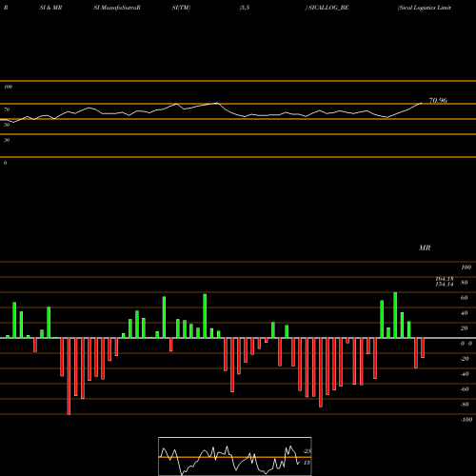Click the 100 label on the MR axis
Image resolution: width=476 pixels, height=476 pixels.
click(x=466, y=268)
